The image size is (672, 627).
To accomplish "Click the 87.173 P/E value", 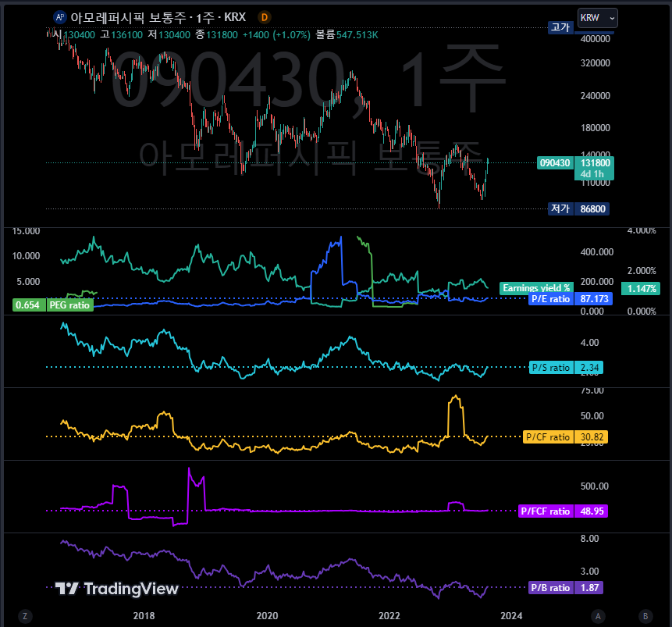I will coord(594,299).
